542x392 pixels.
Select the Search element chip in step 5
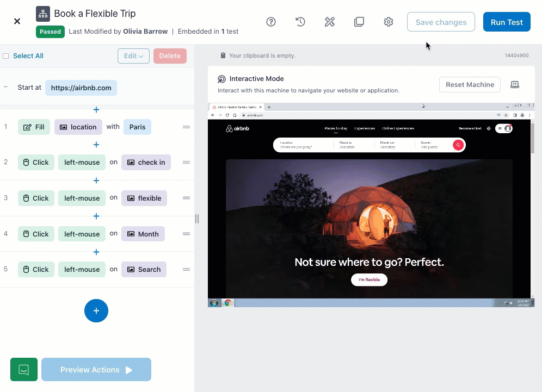(x=144, y=269)
